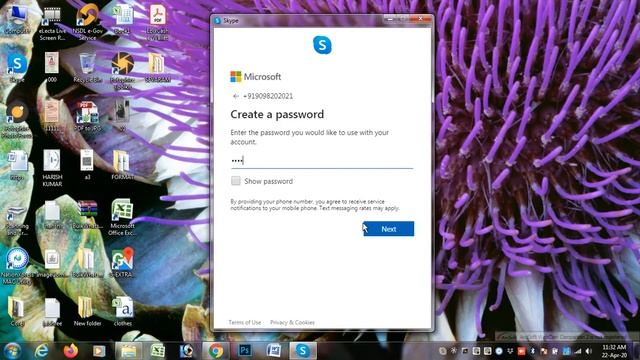Select the FORMAT folder icon
640x360 pixels.
[122, 165]
